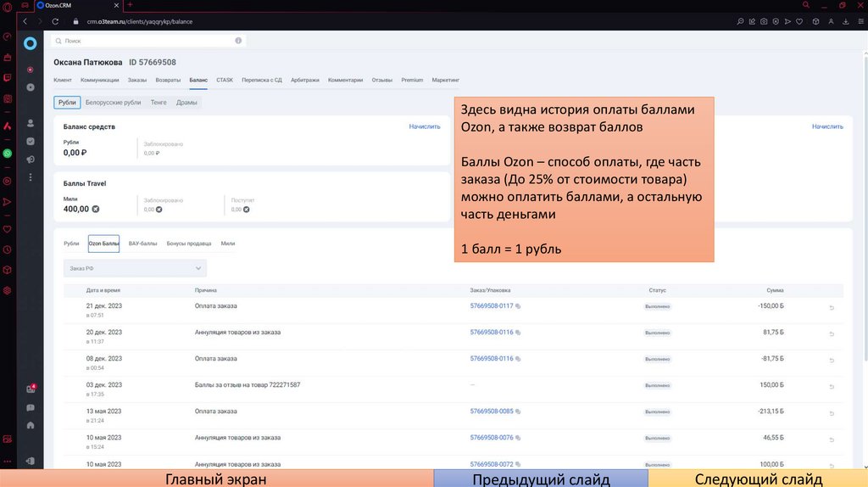Open the downloads icon in browser toolbar
The height and width of the screenshot is (487, 868).
(x=846, y=21)
